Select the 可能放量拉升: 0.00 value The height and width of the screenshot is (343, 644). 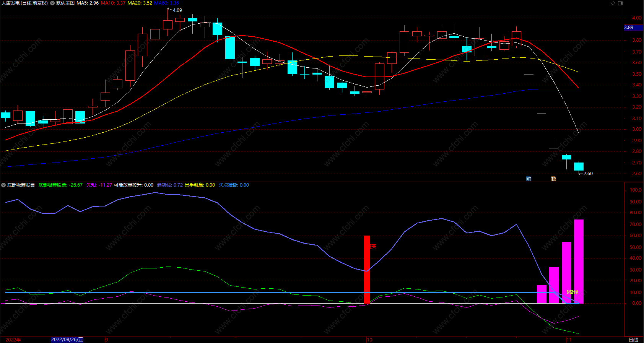point(133,185)
